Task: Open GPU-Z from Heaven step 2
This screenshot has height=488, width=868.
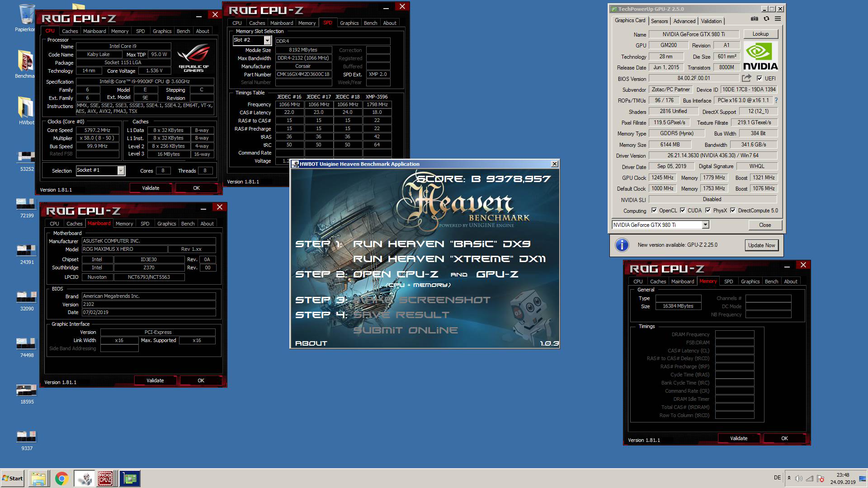Action: click(497, 274)
